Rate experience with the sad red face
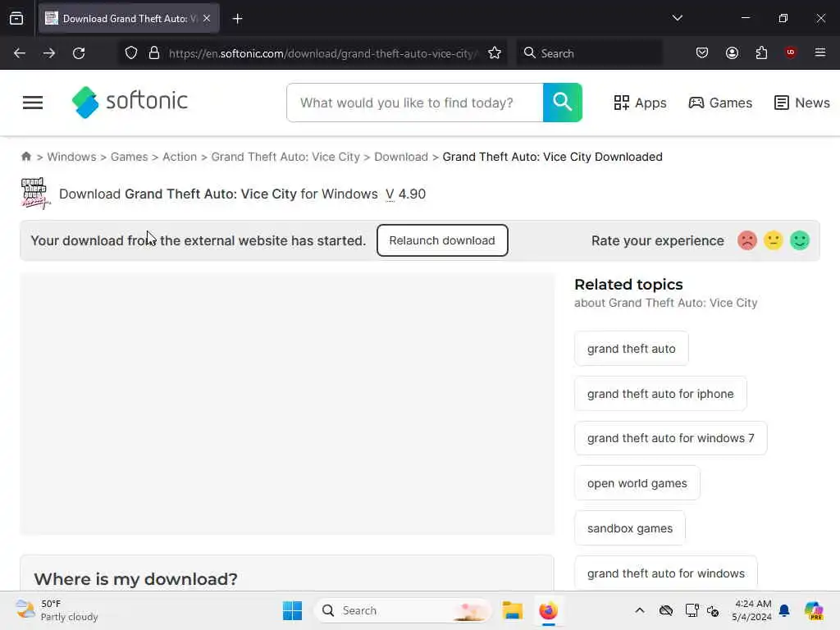Screen dimensions: 840x630 pyautogui.click(x=746, y=240)
